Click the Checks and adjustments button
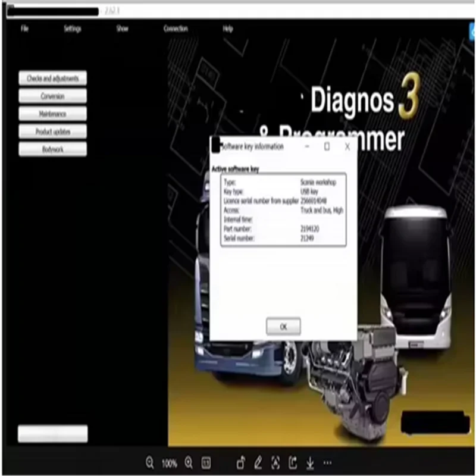 pos(53,79)
